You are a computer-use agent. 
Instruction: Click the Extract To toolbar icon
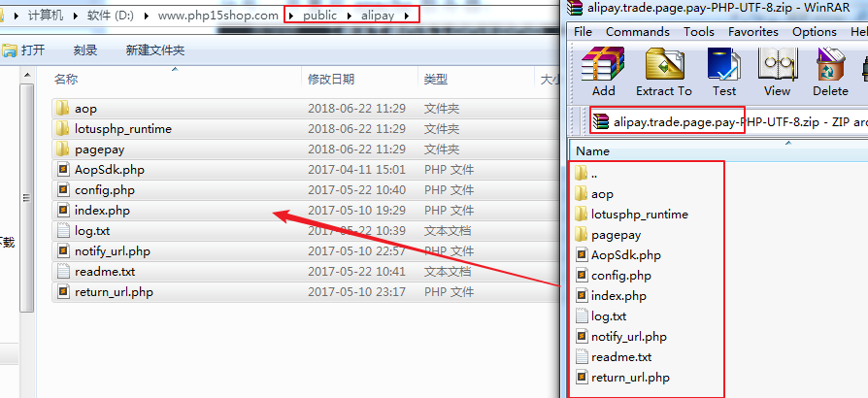click(x=663, y=71)
